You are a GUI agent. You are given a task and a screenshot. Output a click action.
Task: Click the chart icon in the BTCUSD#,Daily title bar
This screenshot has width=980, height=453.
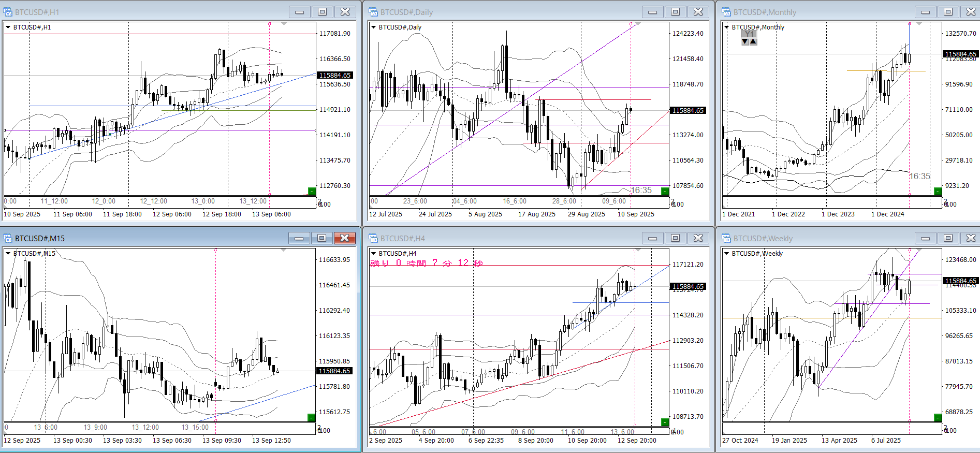373,12
